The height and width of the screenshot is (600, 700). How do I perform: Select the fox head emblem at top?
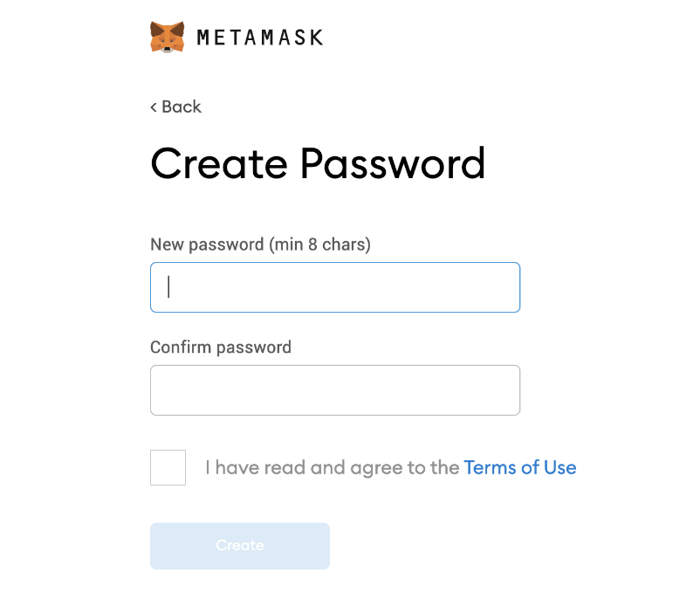tap(168, 36)
